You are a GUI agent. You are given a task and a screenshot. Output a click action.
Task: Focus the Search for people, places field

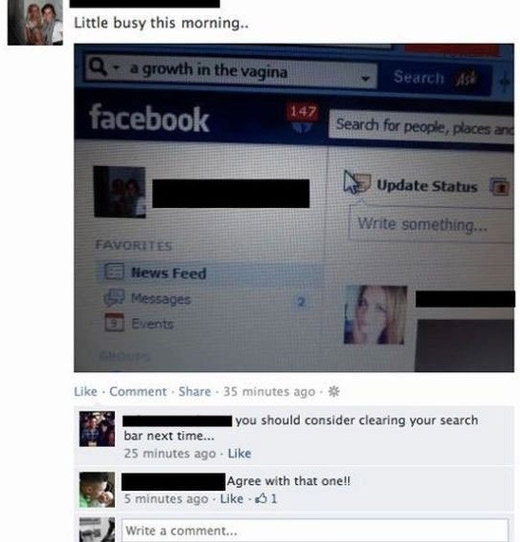click(421, 127)
